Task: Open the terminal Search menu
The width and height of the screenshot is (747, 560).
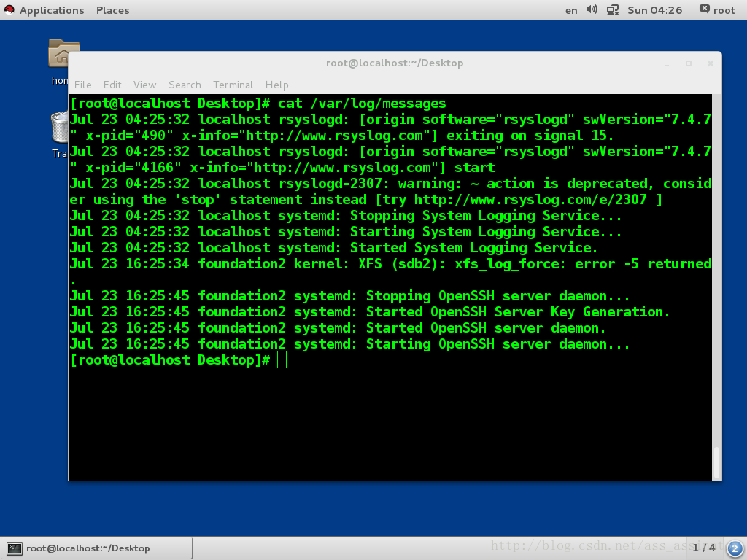Action: coord(185,85)
